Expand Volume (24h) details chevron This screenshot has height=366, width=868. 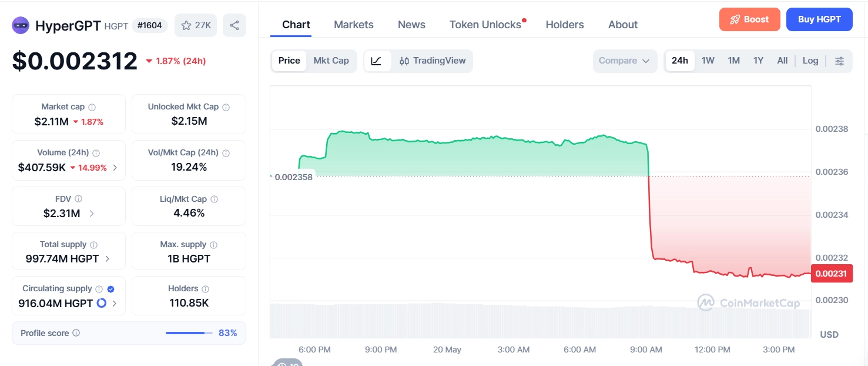tap(115, 168)
